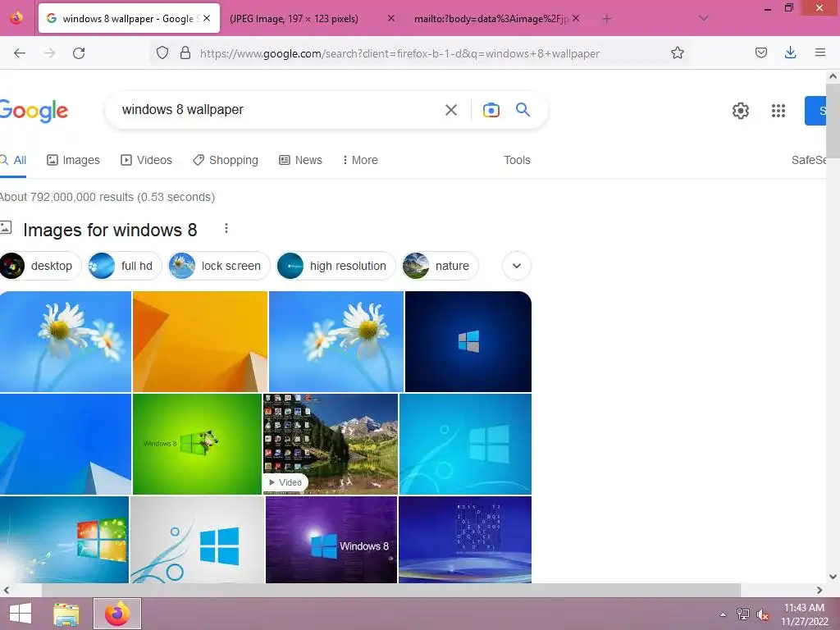
Task: Click the horizontal page scrollbar
Action: point(391,591)
